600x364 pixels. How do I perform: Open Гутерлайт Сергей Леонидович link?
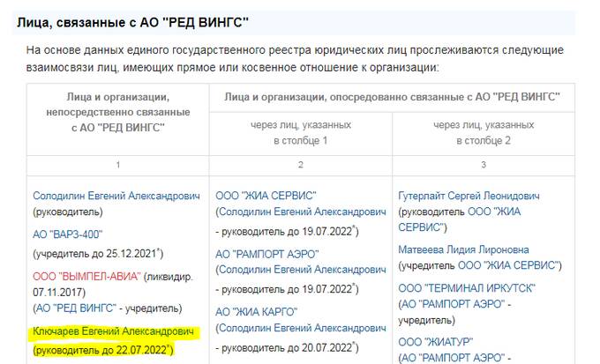tap(469, 196)
